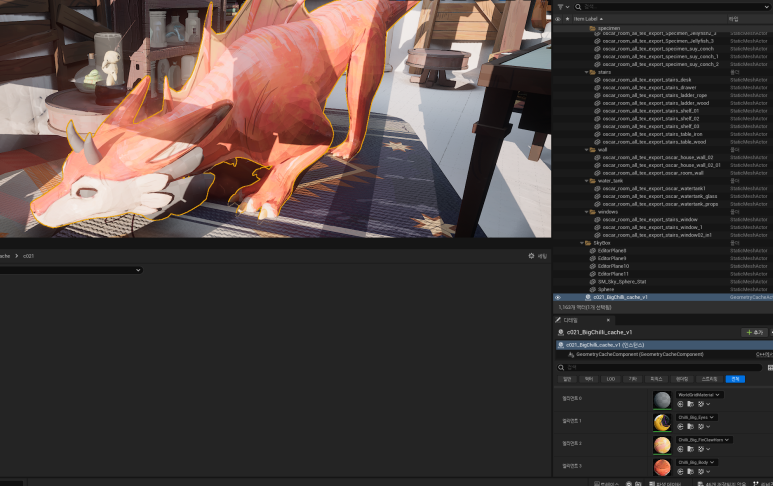Viewport: 773px width, 486px height.
Task: Click the Element 2 FinClawHorn material thumbnail
Action: (x=662, y=445)
